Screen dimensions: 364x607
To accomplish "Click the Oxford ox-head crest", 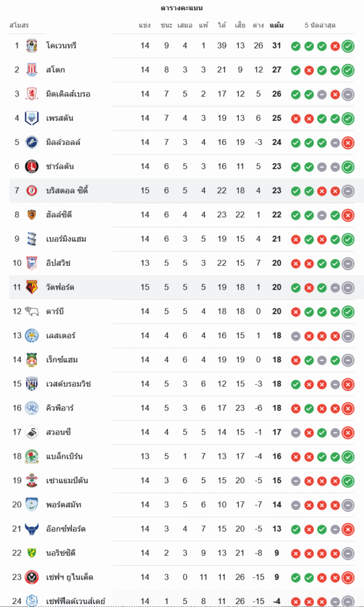I will pos(32,529).
